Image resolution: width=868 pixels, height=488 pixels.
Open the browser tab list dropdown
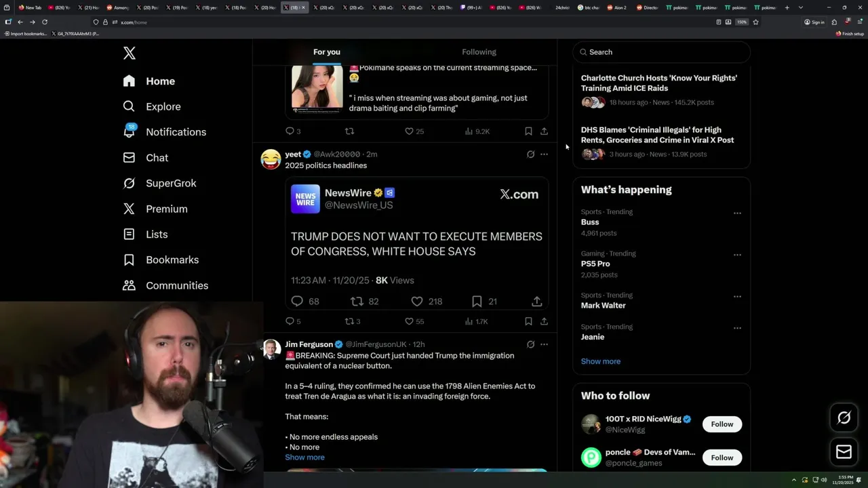(801, 7)
